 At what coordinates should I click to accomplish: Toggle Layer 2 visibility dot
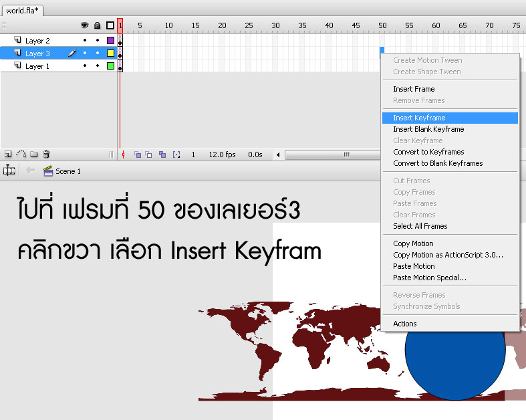tap(85, 40)
